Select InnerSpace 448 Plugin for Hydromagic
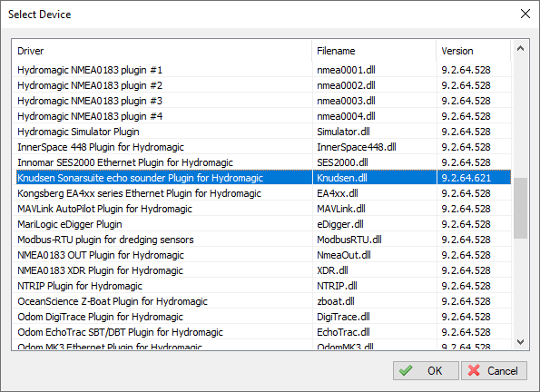The image size is (540, 392). coord(264,147)
